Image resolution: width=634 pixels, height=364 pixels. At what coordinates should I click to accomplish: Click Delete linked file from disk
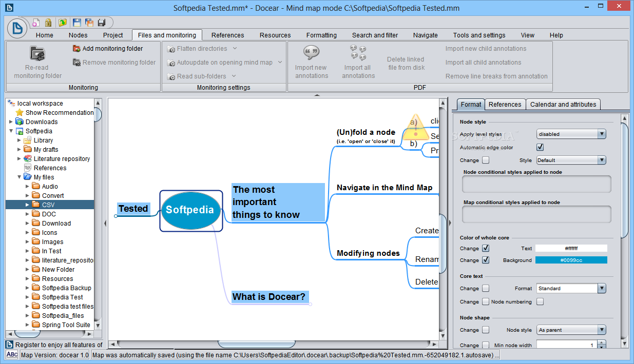point(406,63)
